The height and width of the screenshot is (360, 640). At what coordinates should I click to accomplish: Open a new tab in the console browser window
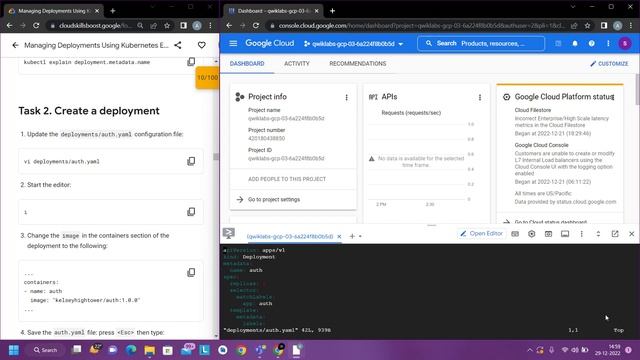(x=332, y=11)
